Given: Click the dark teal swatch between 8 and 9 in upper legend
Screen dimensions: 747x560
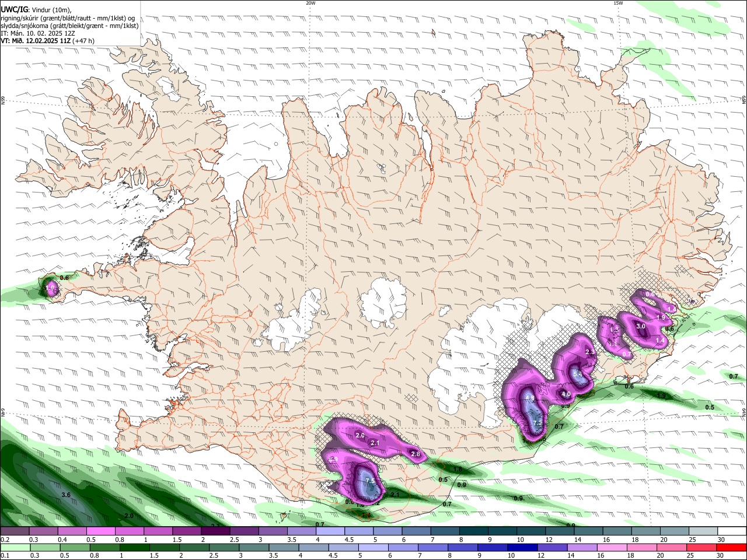Looking at the screenshot, I should 473,531.
